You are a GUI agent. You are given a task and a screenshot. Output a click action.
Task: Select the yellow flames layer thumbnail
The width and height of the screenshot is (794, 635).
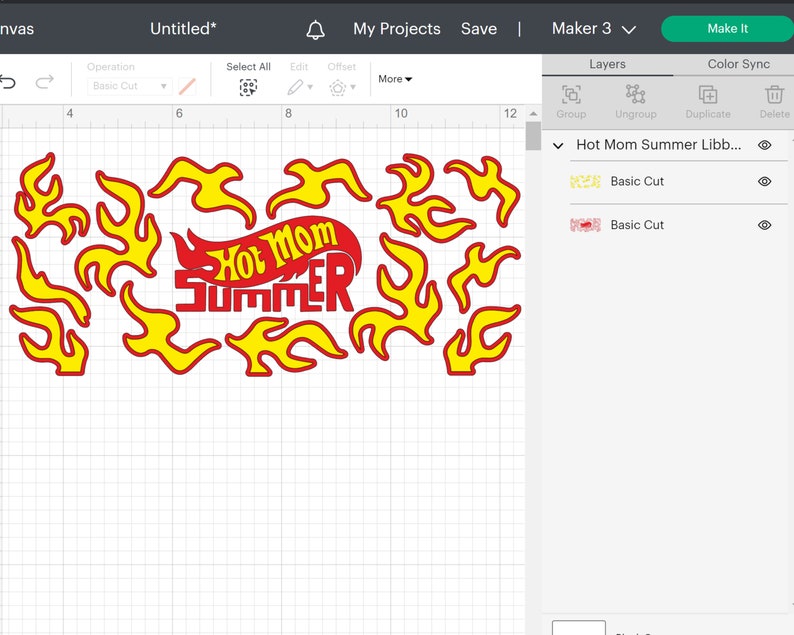coord(585,181)
